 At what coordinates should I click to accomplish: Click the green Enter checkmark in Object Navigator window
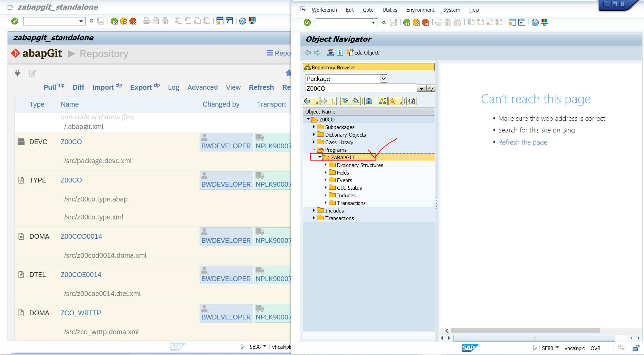(x=307, y=23)
